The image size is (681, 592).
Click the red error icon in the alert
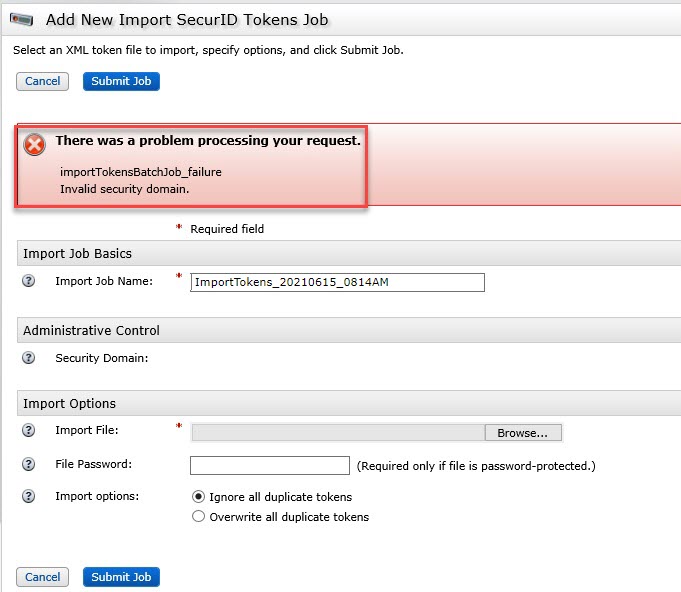[35, 144]
